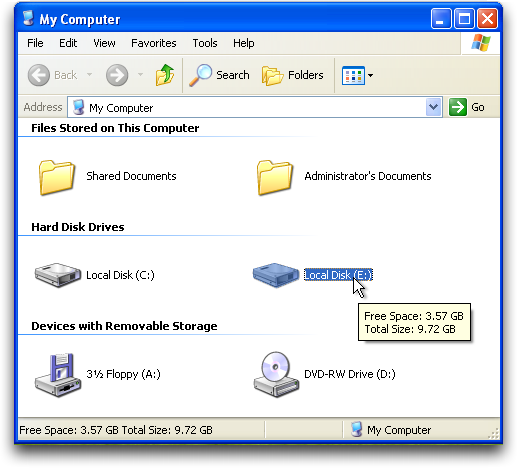Select the Local Disk (E:) drive icon

(276, 275)
